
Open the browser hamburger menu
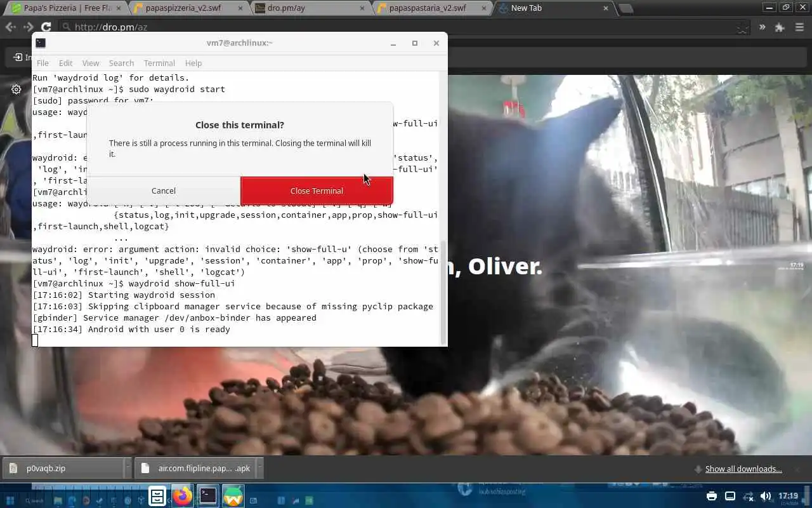799,27
